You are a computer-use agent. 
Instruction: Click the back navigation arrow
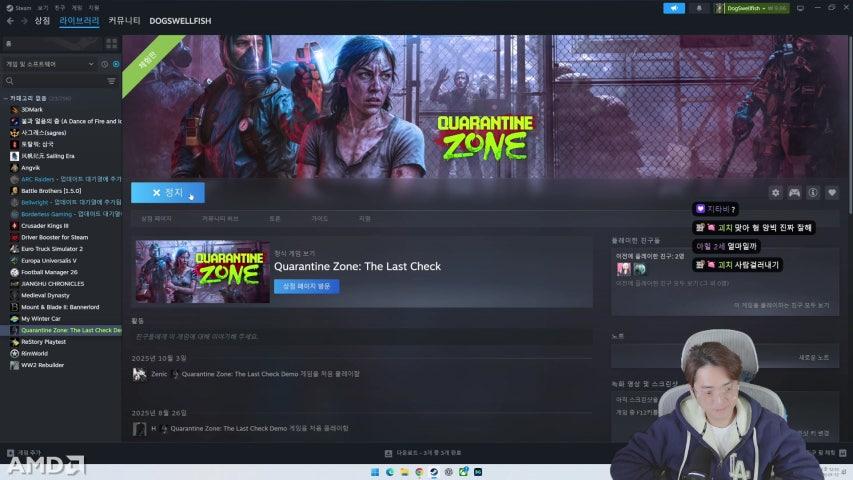[10, 21]
